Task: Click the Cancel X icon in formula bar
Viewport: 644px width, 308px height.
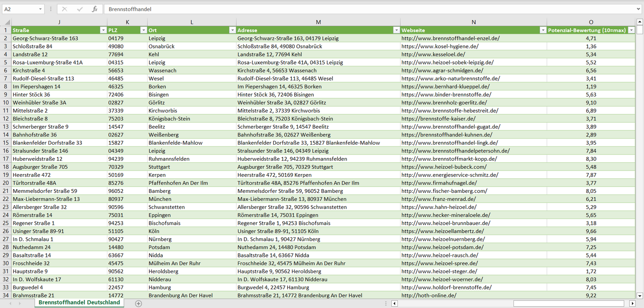Action: pos(65,9)
